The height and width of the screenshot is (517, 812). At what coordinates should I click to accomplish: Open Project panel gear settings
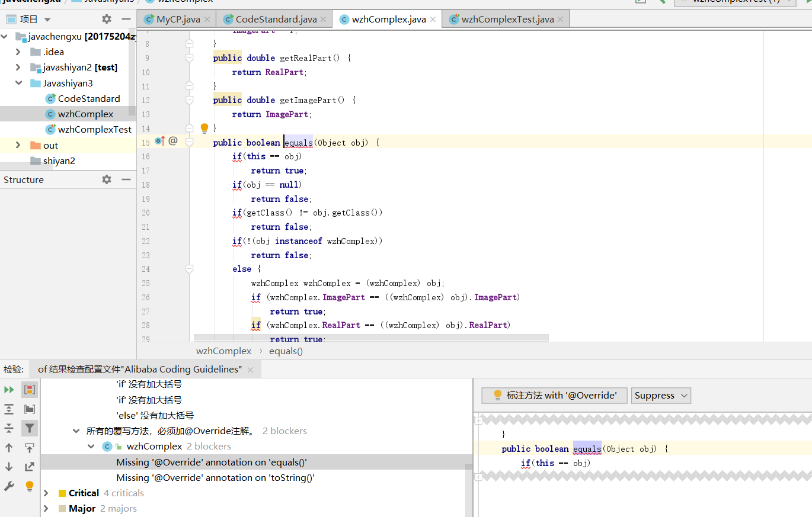[x=106, y=19]
